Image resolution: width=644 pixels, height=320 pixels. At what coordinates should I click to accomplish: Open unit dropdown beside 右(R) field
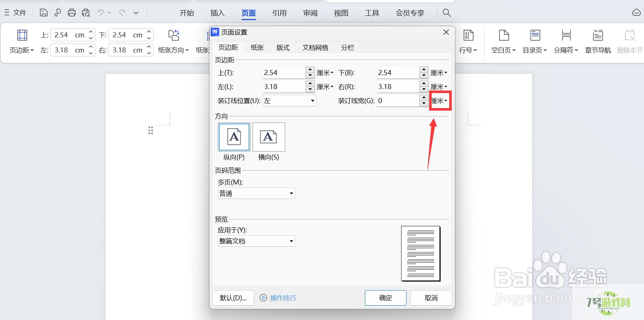439,87
